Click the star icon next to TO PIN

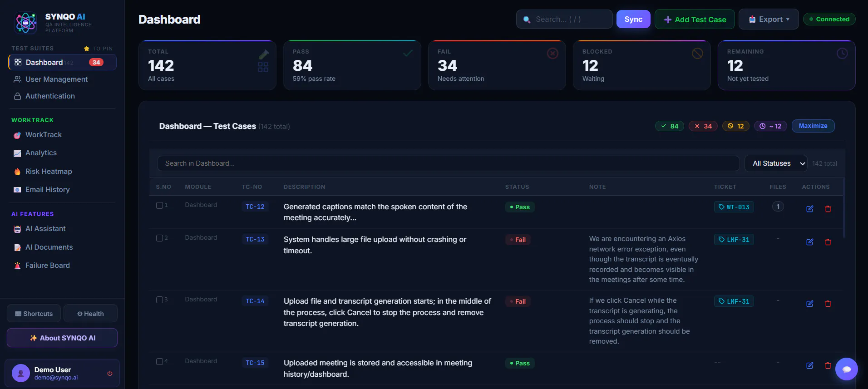coord(87,49)
